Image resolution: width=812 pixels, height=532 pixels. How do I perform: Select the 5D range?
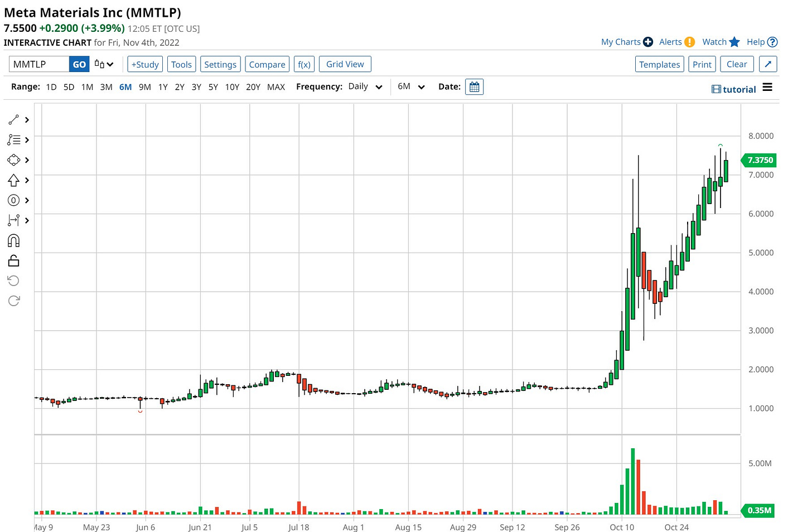(x=69, y=87)
